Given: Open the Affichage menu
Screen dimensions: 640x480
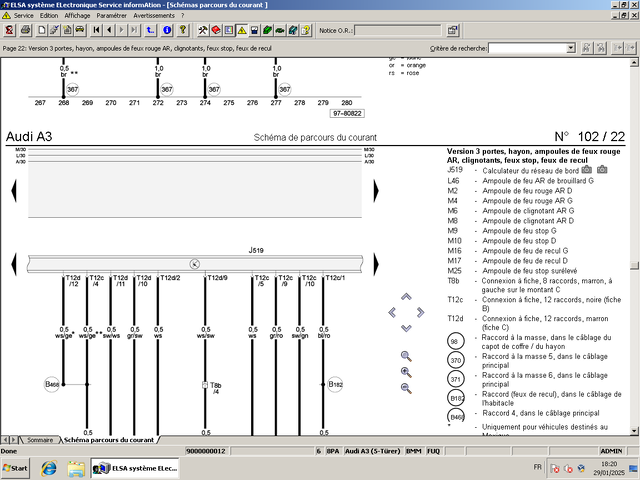Looking at the screenshot, I should coord(77,16).
